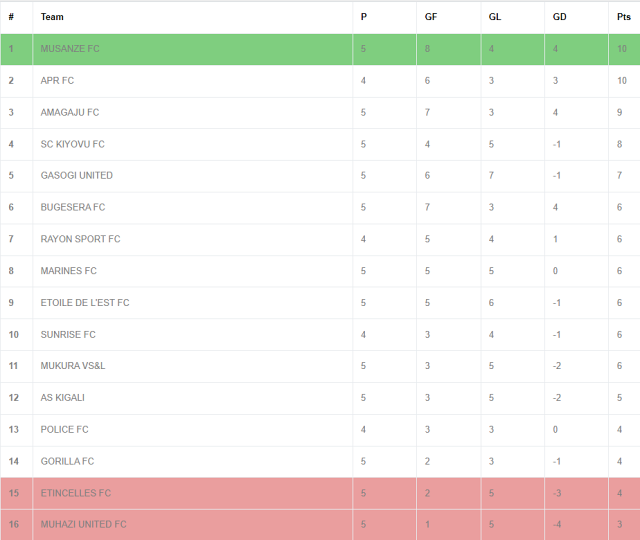Open the MARINES FC team entry
Image resolution: width=640 pixels, height=540 pixels.
68,271
